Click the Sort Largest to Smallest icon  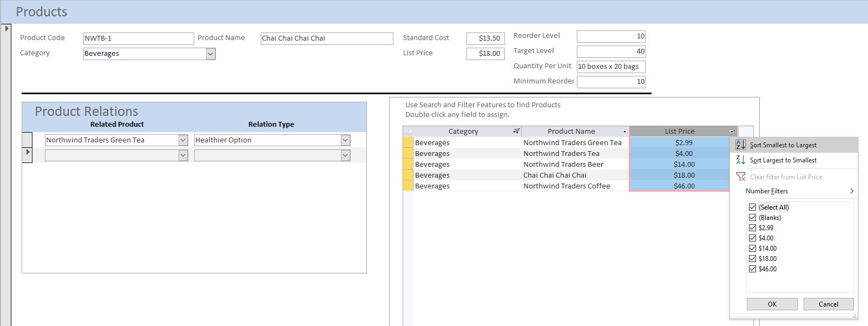click(740, 160)
